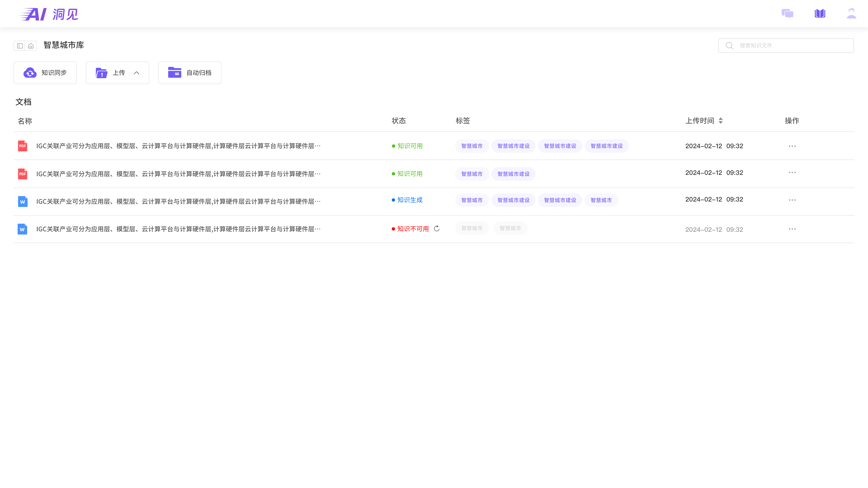Click the search magnifier icon
Image resolution: width=868 pixels, height=488 pixels.
(729, 45)
